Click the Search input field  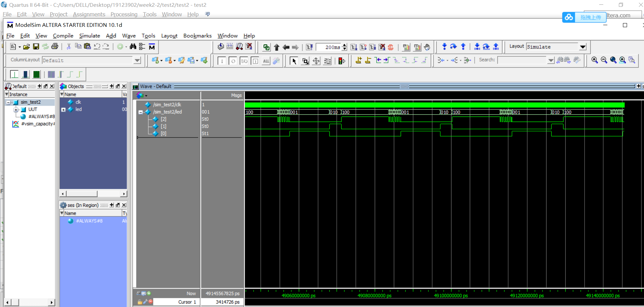coord(522,60)
